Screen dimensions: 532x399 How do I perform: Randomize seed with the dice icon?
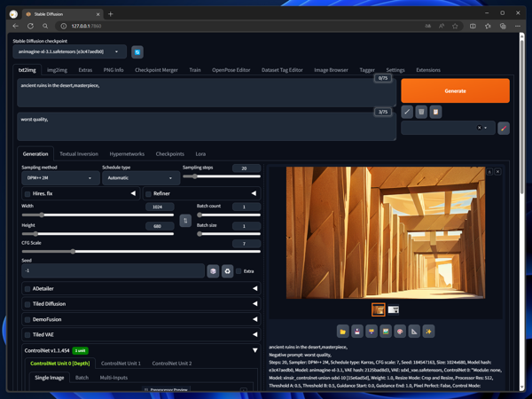point(213,271)
